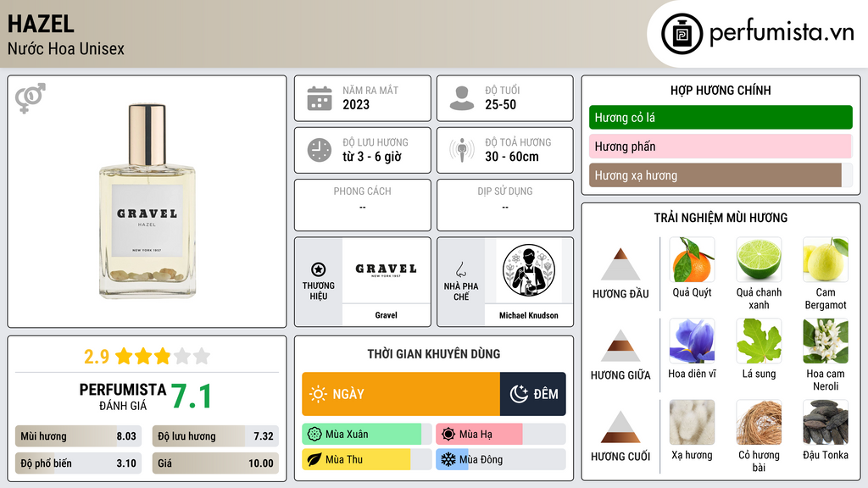Click the dark Đêm usage bar
This screenshot has width=868, height=488.
(x=532, y=394)
